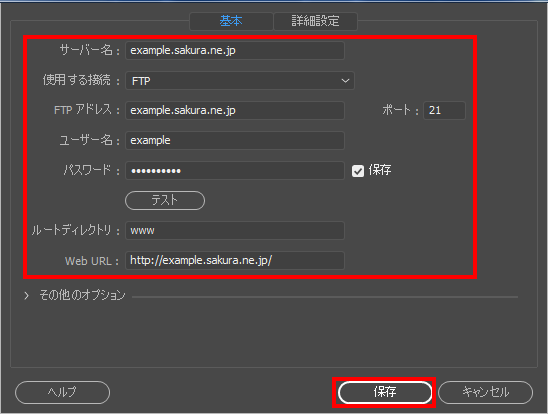Screen dimensions: 548x414
Task: Expand the その他のオプション arrow
Action: (x=26, y=296)
